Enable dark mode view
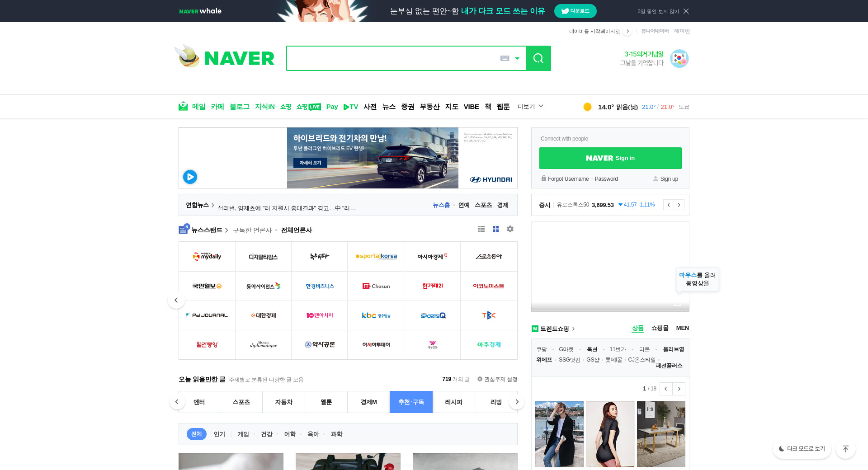This screenshot has height=470, width=868. (802, 449)
